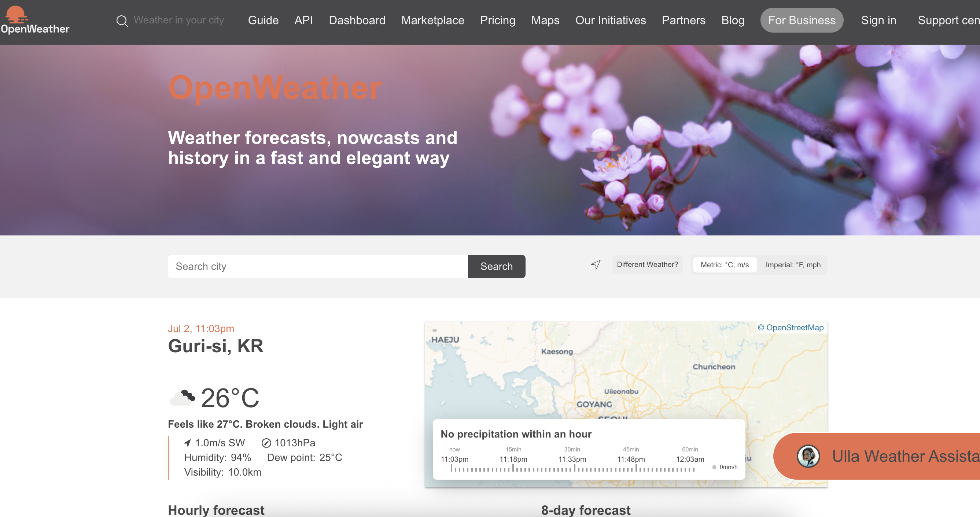
Task: Open the Different Weather? option
Action: click(x=647, y=264)
